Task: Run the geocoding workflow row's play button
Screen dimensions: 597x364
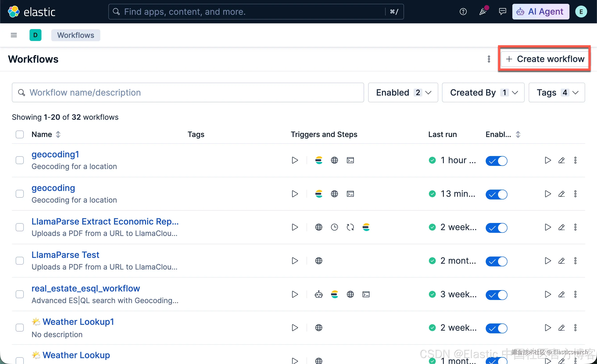Action: pos(548,194)
